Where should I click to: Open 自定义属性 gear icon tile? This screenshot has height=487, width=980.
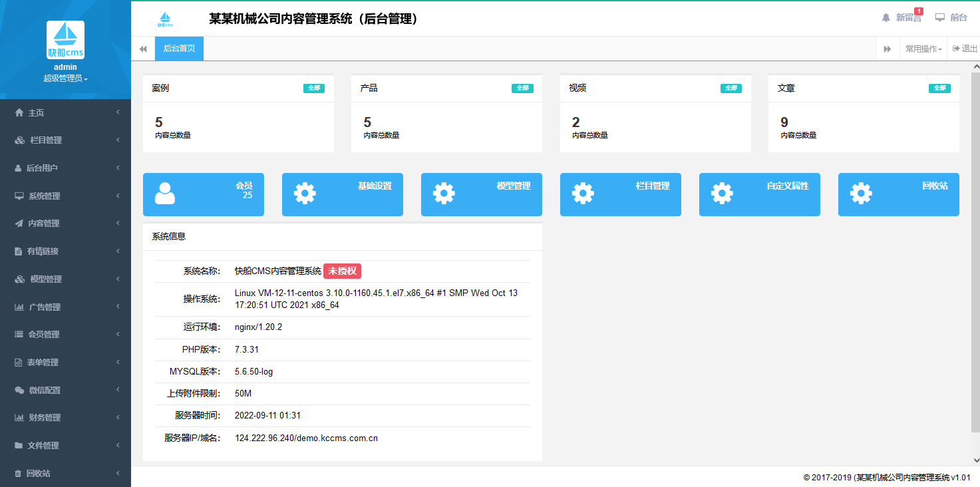pyautogui.click(x=722, y=193)
